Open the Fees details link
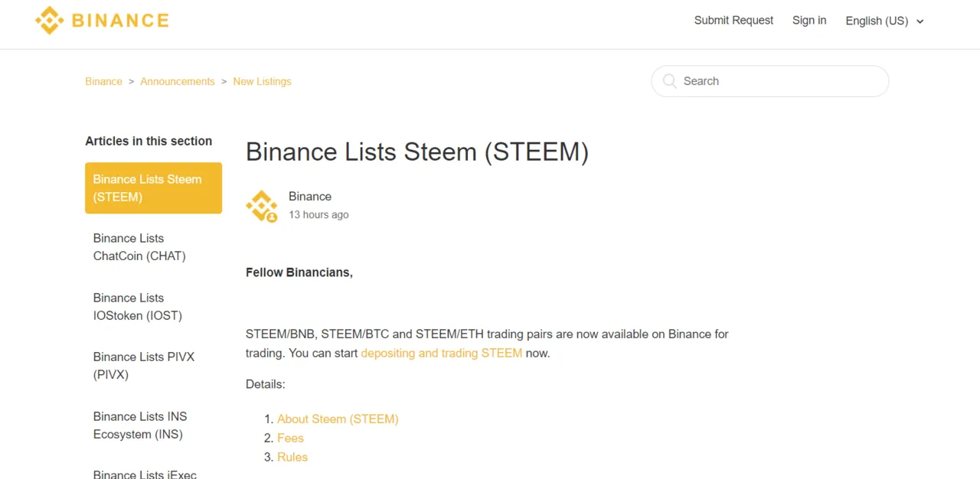This screenshot has width=980, height=479. coord(290,438)
